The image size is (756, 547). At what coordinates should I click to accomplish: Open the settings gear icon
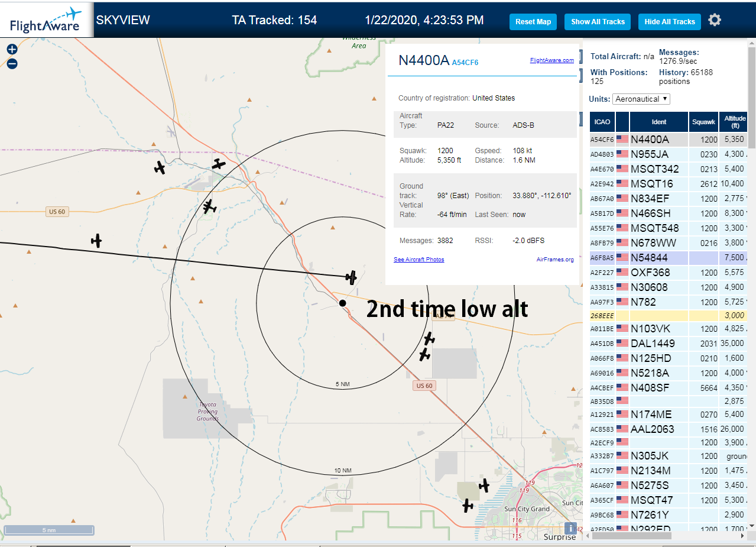point(715,20)
